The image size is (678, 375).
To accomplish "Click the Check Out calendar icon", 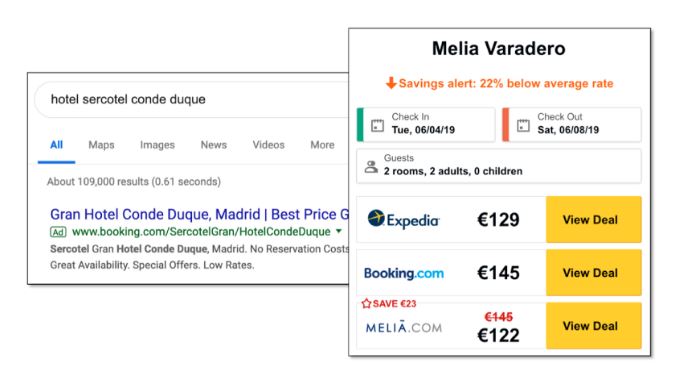I will point(523,125).
